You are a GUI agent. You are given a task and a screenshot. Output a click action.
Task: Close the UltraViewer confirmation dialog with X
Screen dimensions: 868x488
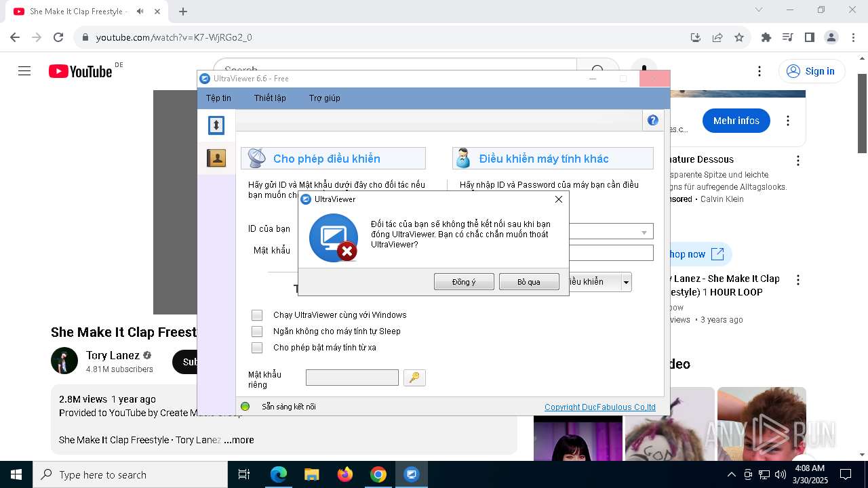[559, 199]
